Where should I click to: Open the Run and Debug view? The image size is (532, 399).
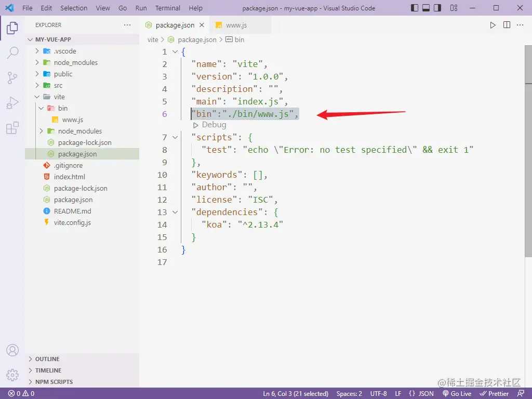(x=12, y=103)
